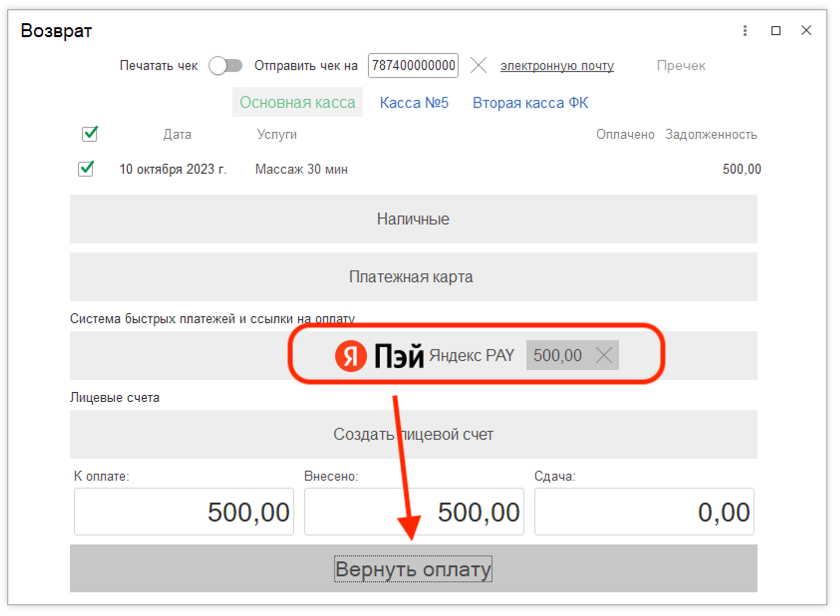Toggle the select-all checkbox in header
840x616 pixels.
(89, 133)
